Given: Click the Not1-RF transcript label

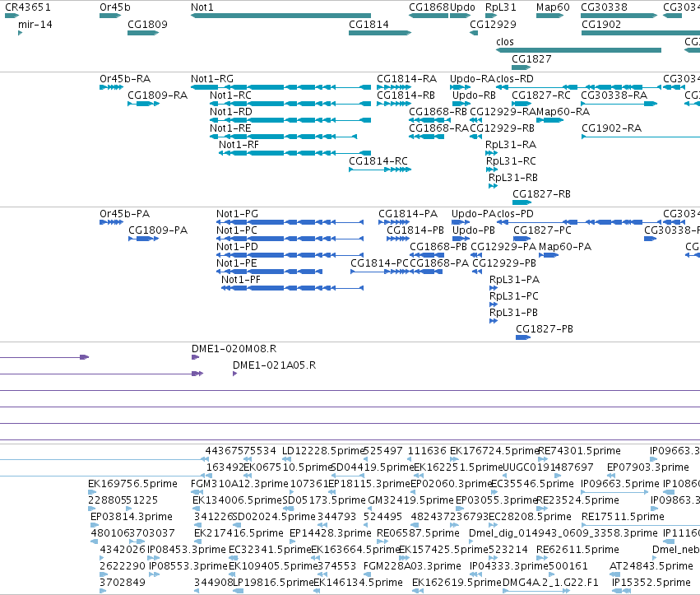Looking at the screenshot, I should coord(239,145).
